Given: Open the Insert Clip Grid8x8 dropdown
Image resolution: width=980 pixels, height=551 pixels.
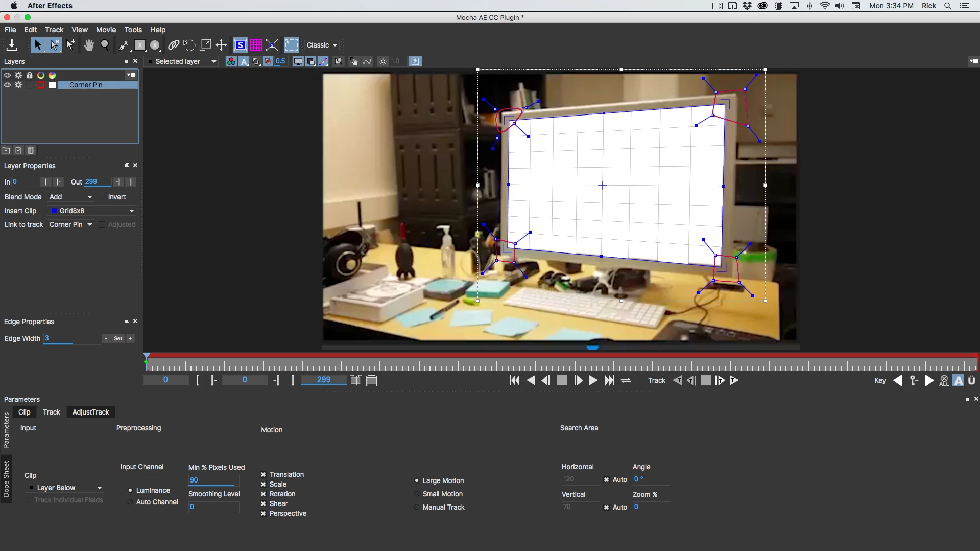Looking at the screenshot, I should pos(92,211).
